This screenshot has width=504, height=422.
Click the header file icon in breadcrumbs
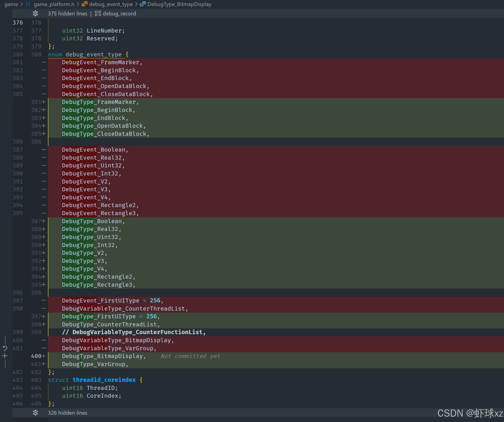point(28,4)
